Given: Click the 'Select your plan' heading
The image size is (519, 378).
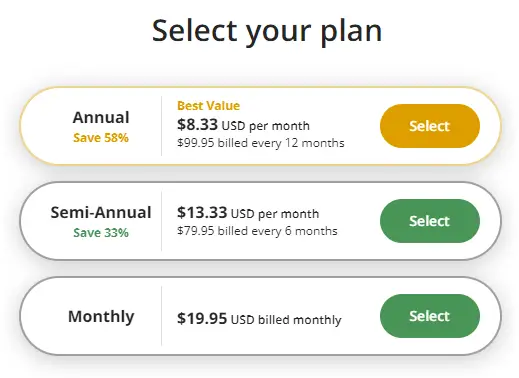Looking at the screenshot, I should [267, 32].
